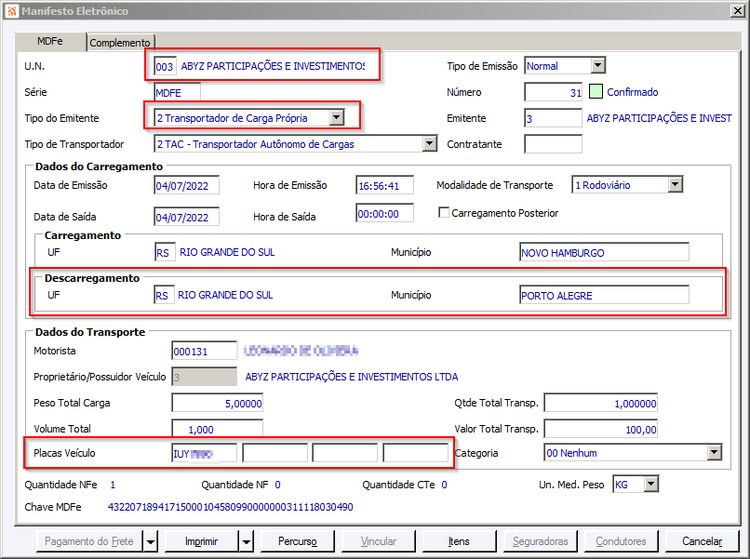Click the first Placas Veículo field
This screenshot has height=559, width=750.
point(204,453)
